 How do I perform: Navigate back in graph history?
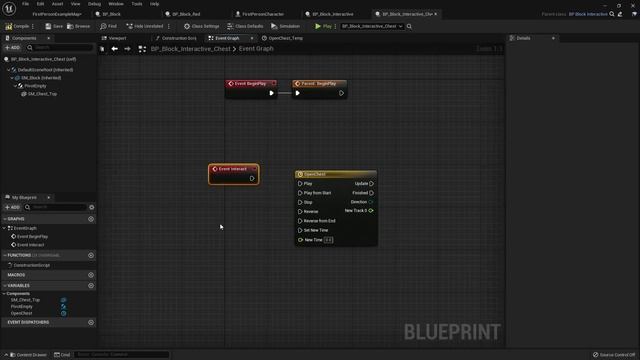(115, 49)
